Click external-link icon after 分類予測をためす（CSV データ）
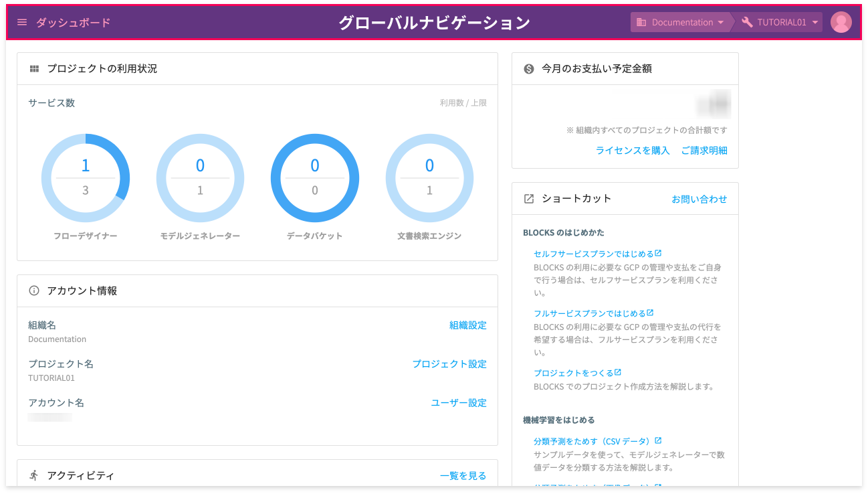This screenshot has width=868, height=494. 658,440
